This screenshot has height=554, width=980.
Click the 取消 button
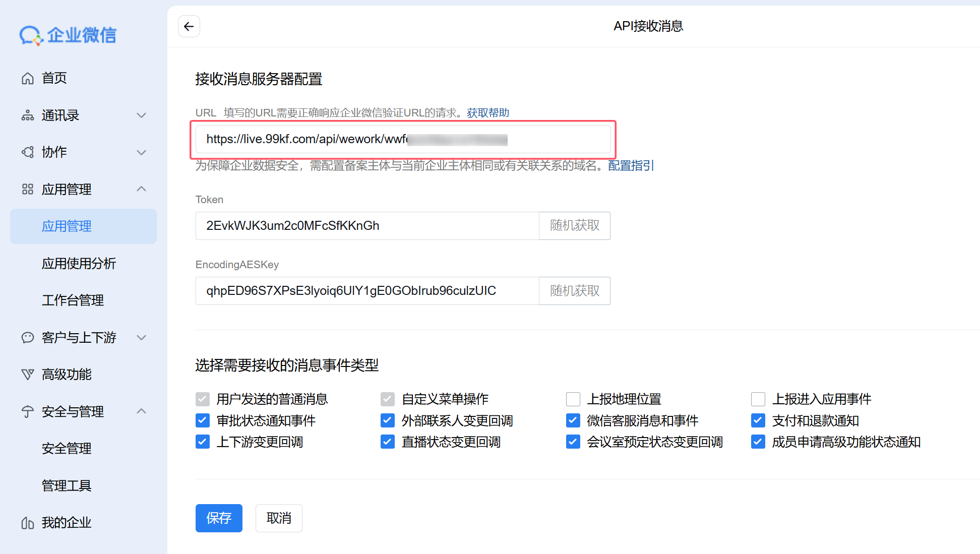279,518
